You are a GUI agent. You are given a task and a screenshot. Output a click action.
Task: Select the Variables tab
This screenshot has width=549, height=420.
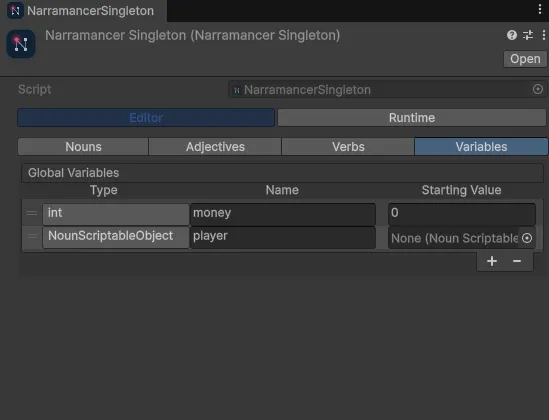pos(481,147)
